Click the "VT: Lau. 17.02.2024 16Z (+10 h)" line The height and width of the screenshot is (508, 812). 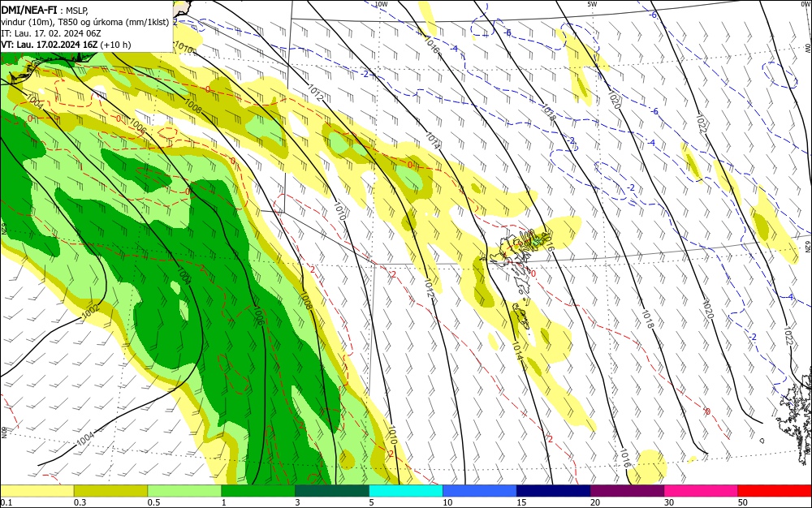pos(66,45)
